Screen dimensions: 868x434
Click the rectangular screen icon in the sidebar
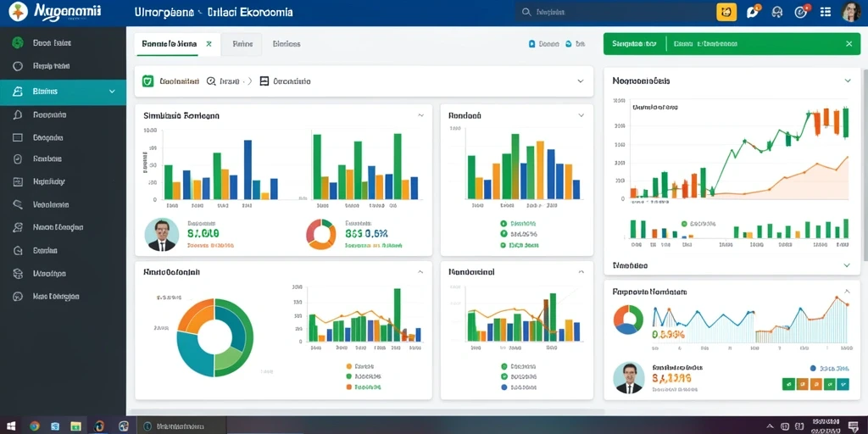18,137
